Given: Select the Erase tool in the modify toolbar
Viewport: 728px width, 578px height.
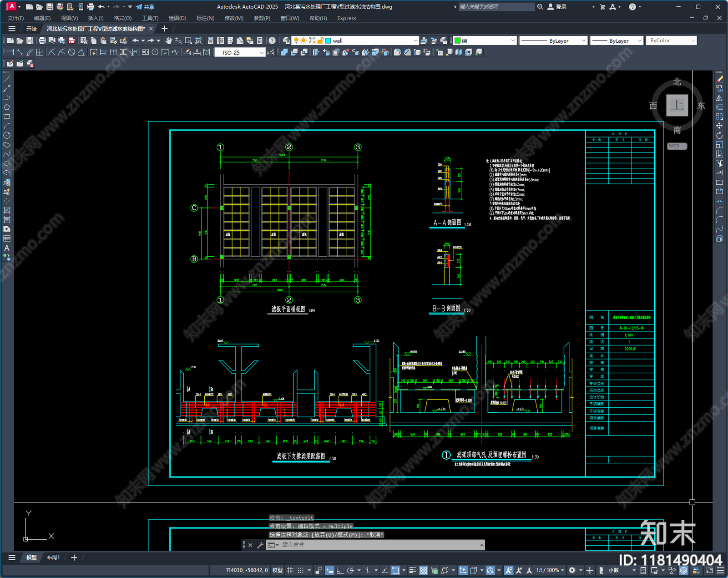Looking at the screenshot, I should [719, 79].
